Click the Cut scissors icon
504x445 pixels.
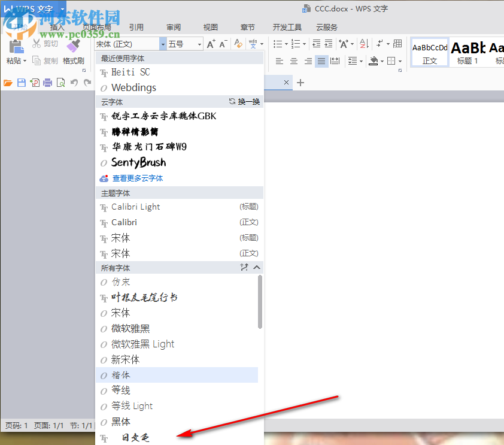tap(37, 43)
